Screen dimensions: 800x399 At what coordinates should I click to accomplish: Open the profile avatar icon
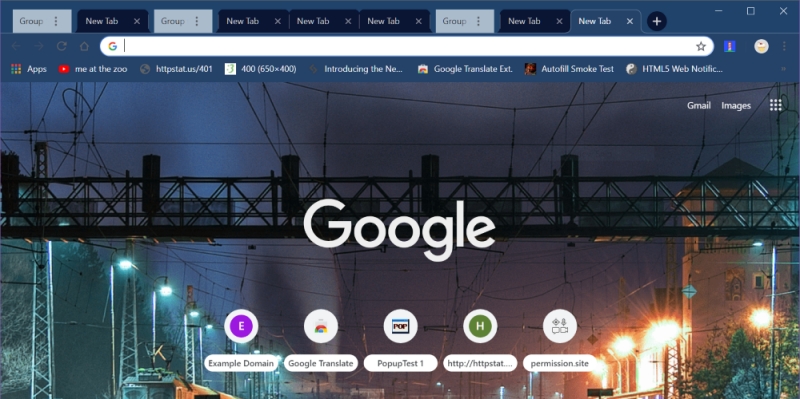click(x=761, y=46)
